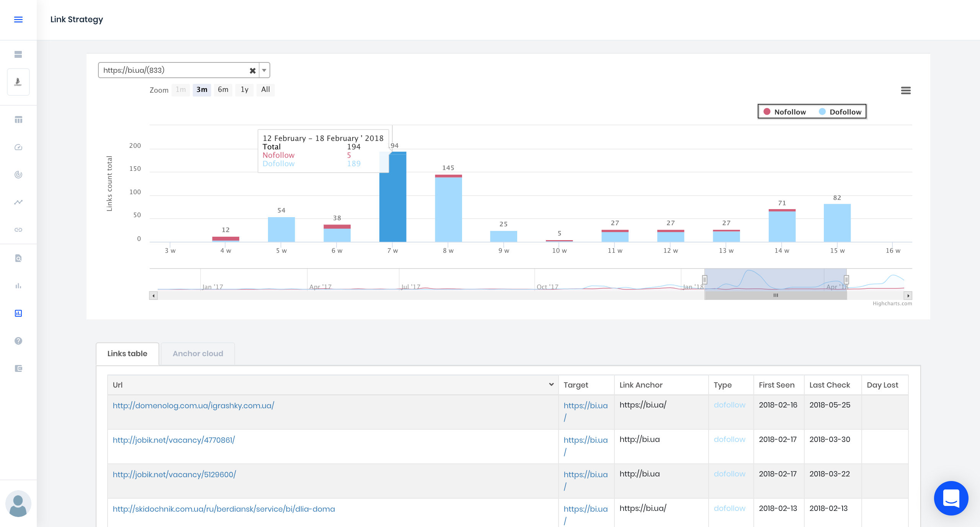Click navigator scroll left arrow
Image resolution: width=980 pixels, height=527 pixels.
pyautogui.click(x=154, y=296)
